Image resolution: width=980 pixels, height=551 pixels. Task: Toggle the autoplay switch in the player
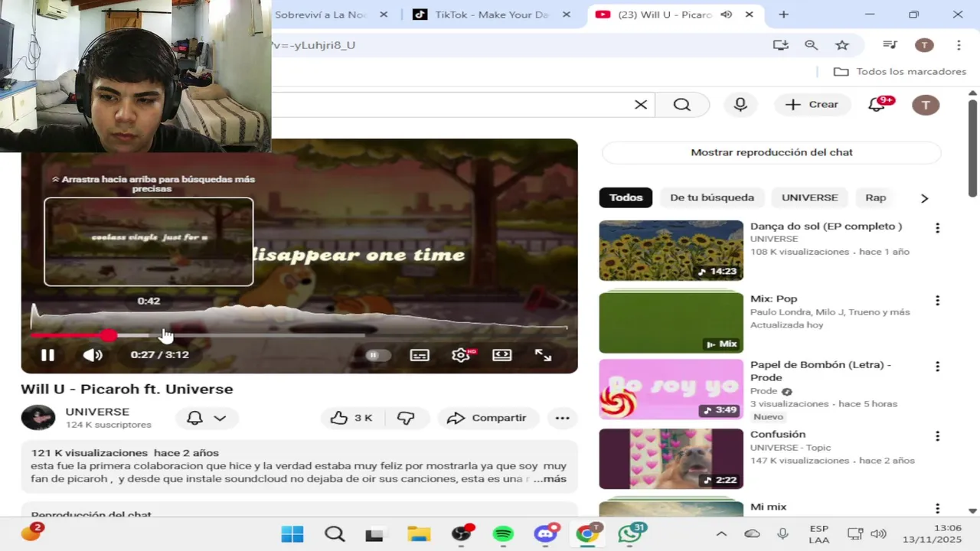pyautogui.click(x=377, y=355)
